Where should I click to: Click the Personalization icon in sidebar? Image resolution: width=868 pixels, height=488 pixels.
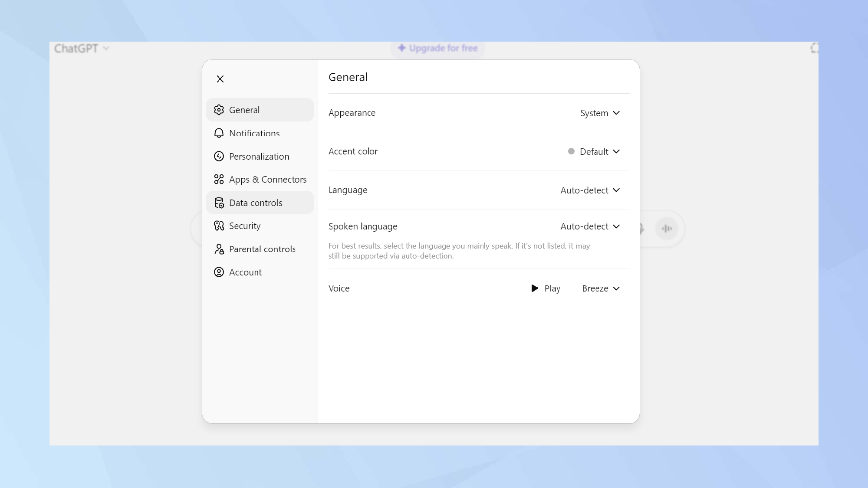(x=219, y=156)
